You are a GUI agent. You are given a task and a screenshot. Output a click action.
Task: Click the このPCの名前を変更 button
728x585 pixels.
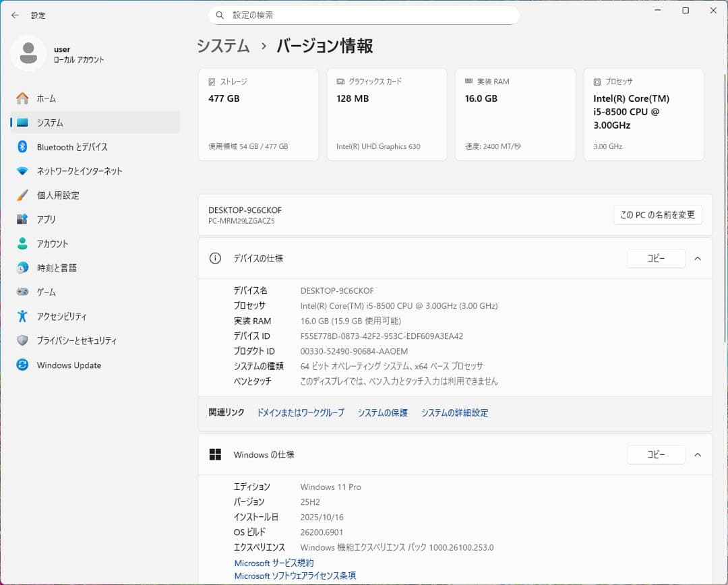tap(657, 215)
